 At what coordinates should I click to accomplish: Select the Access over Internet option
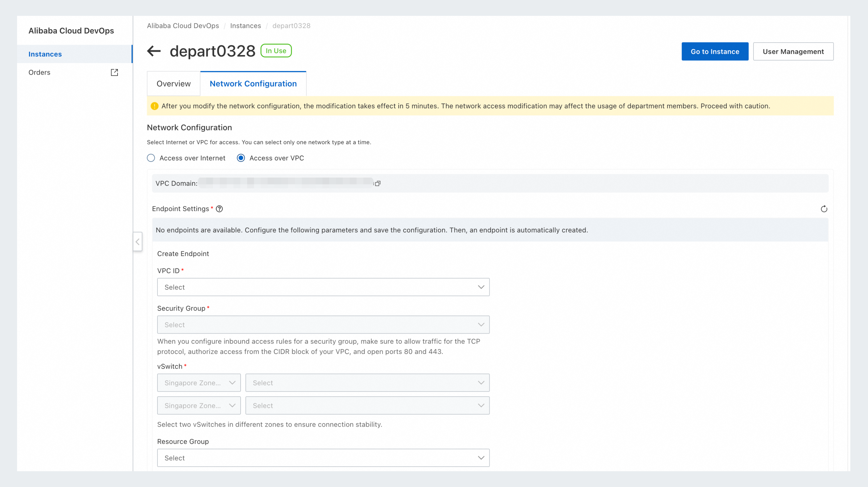(151, 158)
